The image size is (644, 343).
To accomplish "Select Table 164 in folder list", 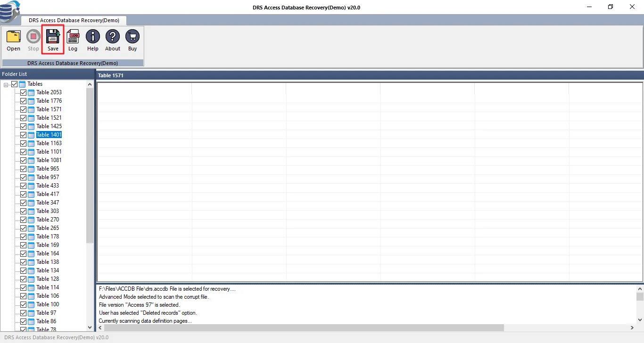I will click(x=48, y=253).
